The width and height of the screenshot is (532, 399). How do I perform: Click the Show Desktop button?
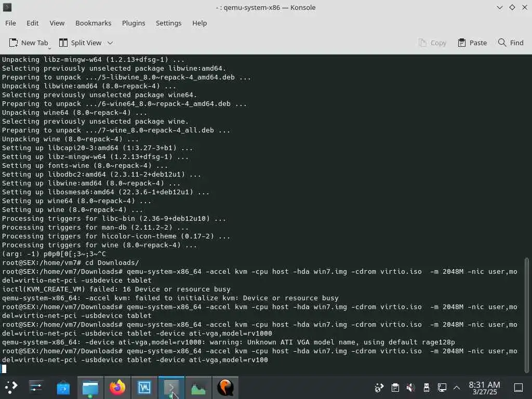coord(518,388)
